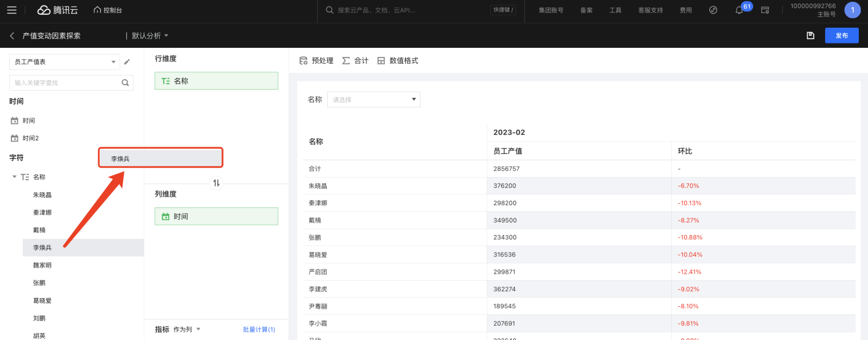Select 秦津娜 in the field list

42,212
